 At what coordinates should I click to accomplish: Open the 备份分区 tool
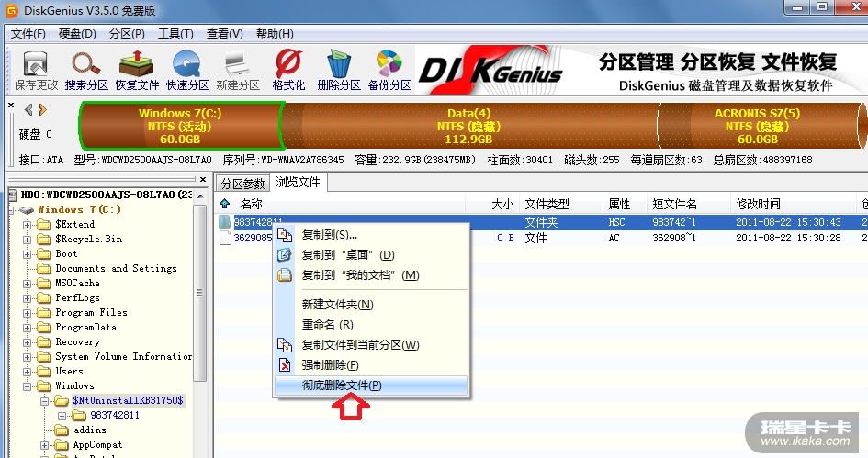pos(389,71)
